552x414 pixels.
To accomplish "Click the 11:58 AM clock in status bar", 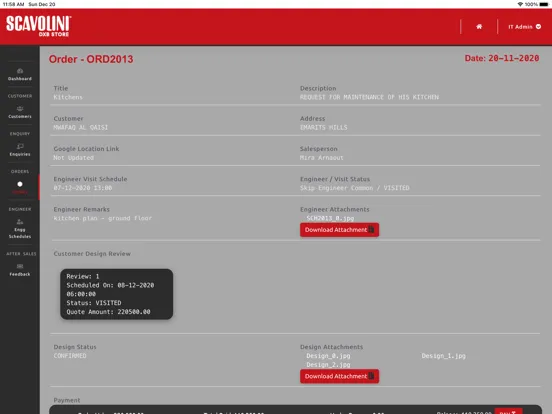I will pyautogui.click(x=13, y=4).
